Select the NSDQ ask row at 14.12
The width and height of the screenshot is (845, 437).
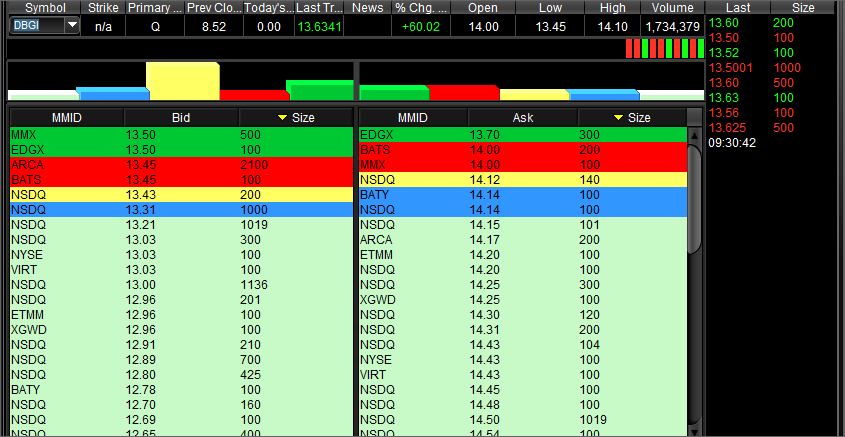click(523, 179)
